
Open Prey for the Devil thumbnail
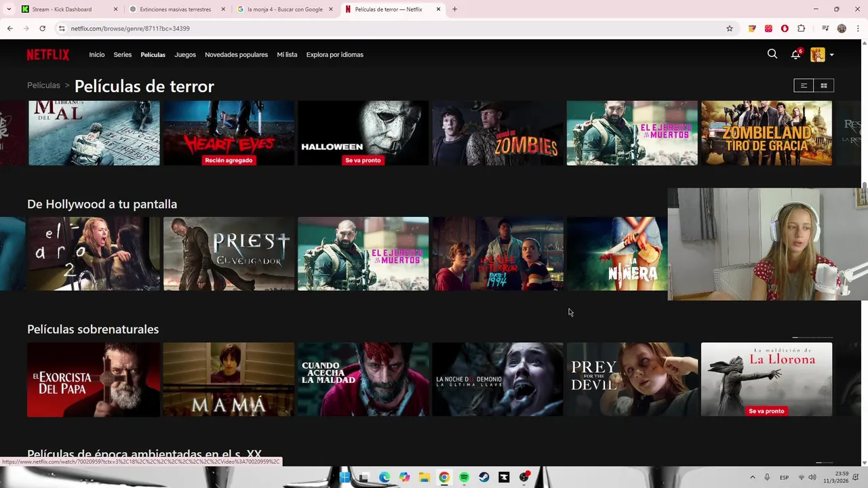[x=632, y=380]
